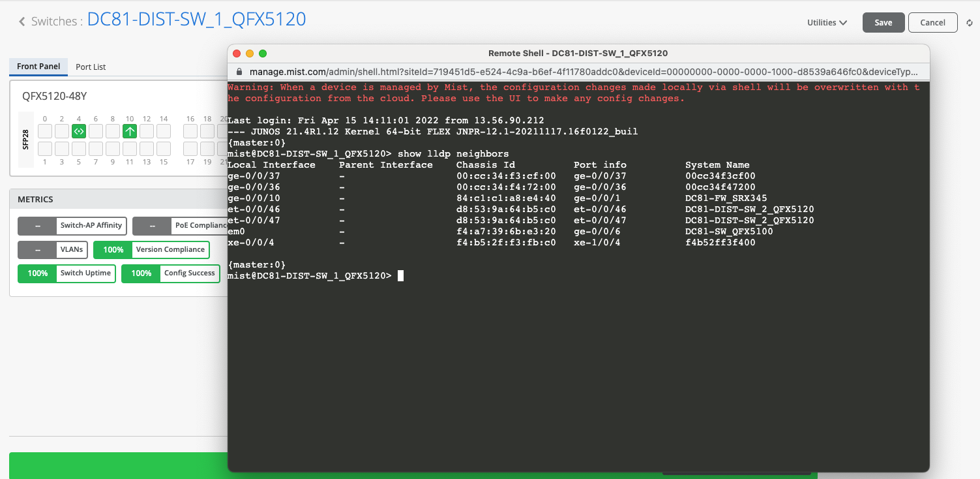This screenshot has height=479, width=980.
Task: Toggle the Version Compliance metric
Action: coord(151,250)
